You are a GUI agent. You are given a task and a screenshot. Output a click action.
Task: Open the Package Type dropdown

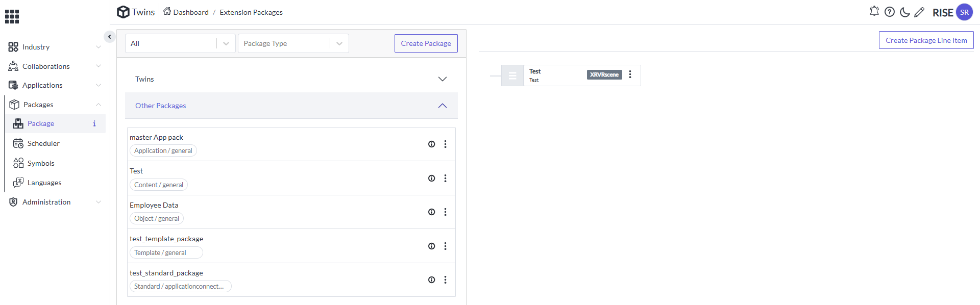tap(293, 43)
